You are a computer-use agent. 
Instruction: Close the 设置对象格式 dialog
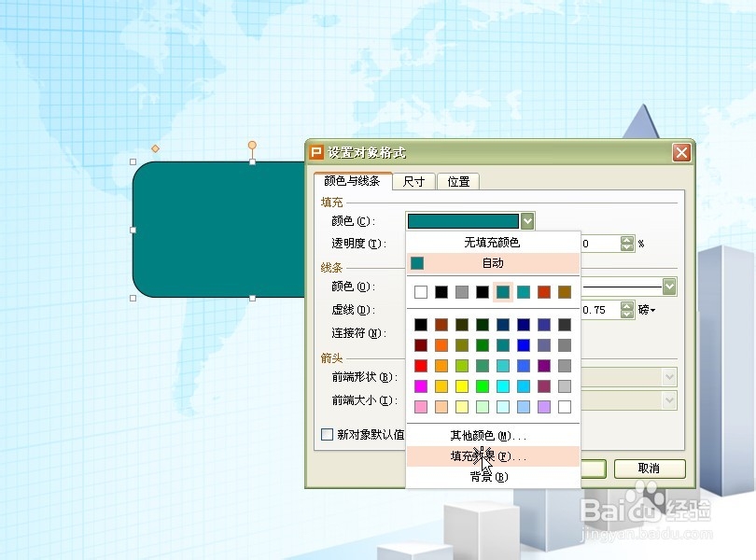tap(681, 153)
